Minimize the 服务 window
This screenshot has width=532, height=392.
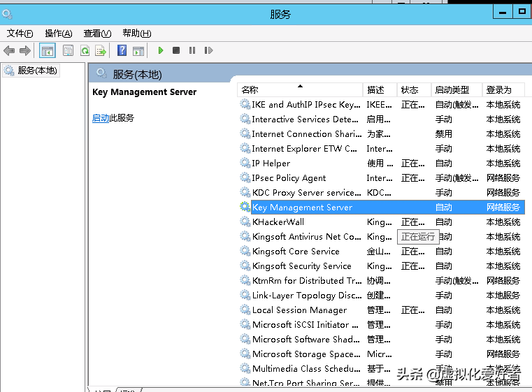pos(503,12)
